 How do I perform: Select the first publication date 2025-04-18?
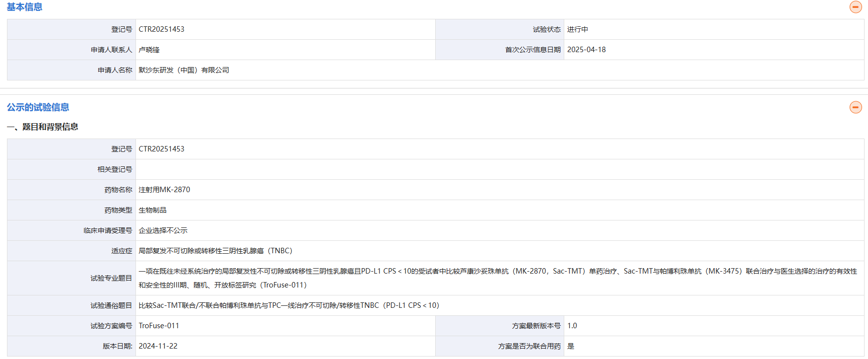[x=587, y=50]
